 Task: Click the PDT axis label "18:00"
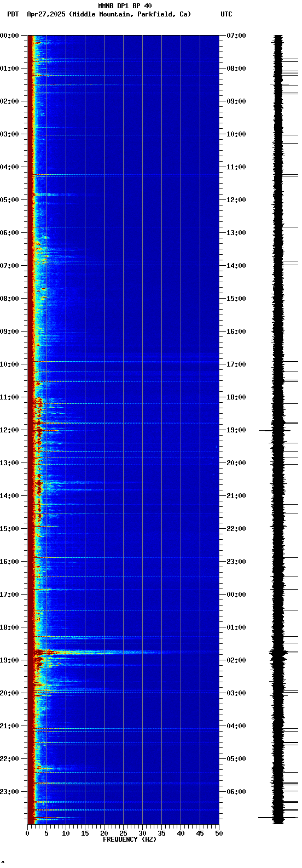point(9,627)
